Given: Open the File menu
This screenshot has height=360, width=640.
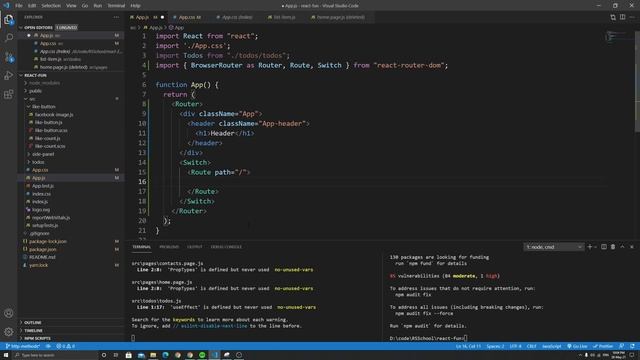Looking at the screenshot, I should (19, 6).
